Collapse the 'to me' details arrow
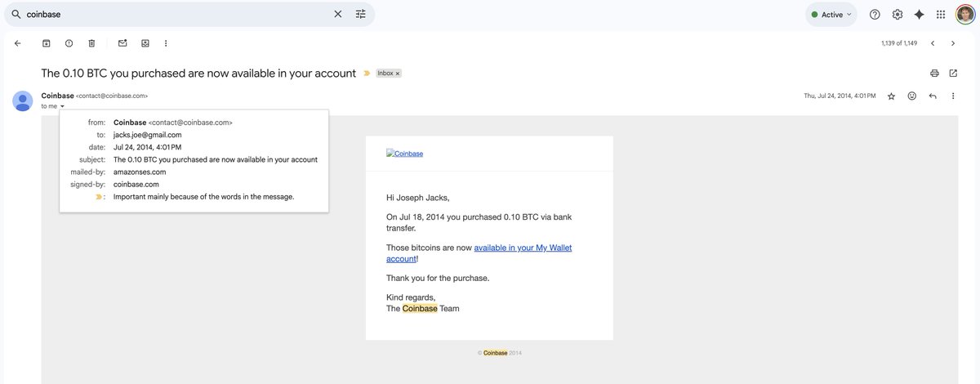The image size is (980, 384). point(62,106)
